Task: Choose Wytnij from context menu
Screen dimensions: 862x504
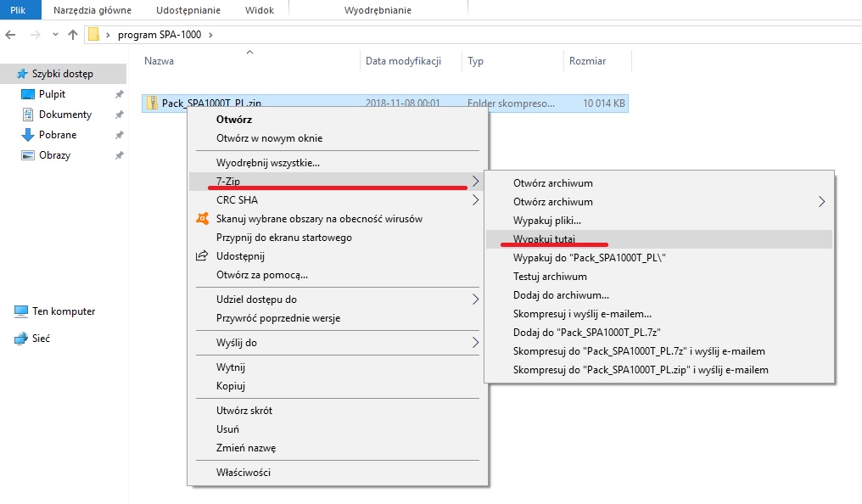Action: pyautogui.click(x=230, y=367)
